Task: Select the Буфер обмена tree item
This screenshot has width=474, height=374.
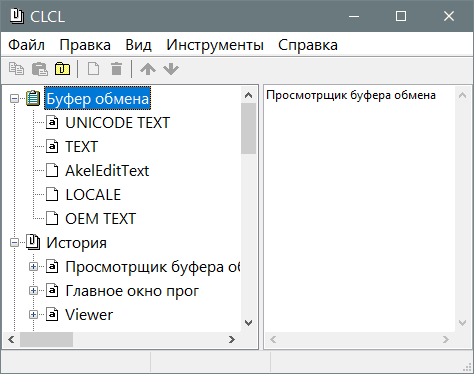Action: pos(97,99)
